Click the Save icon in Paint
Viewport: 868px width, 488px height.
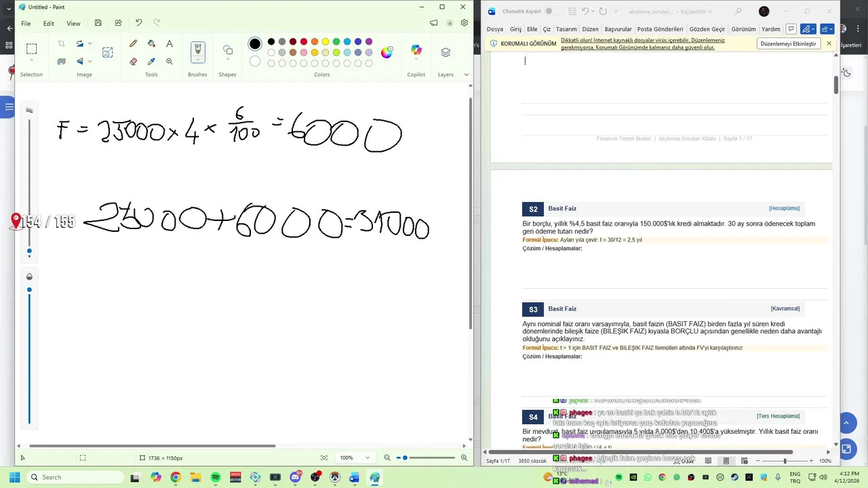[x=98, y=23]
